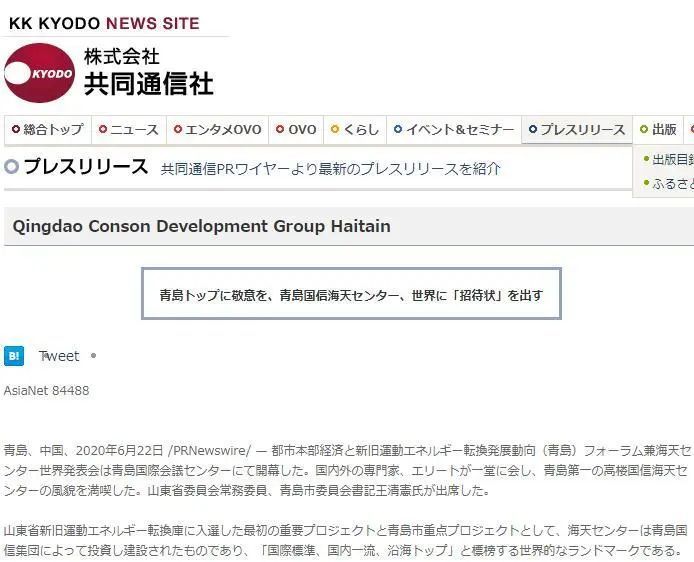Screen dimensions: 694x562
Task: Open the ニュース menu item
Action: point(129,130)
